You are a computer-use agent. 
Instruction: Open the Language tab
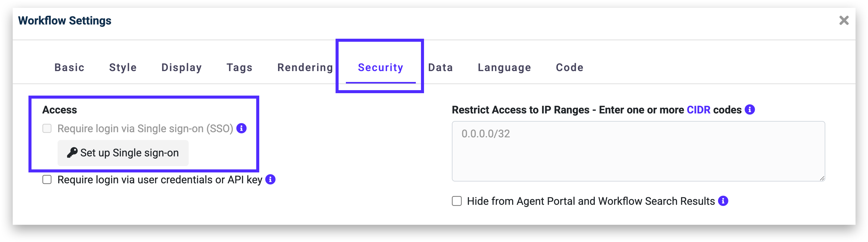[x=505, y=68]
